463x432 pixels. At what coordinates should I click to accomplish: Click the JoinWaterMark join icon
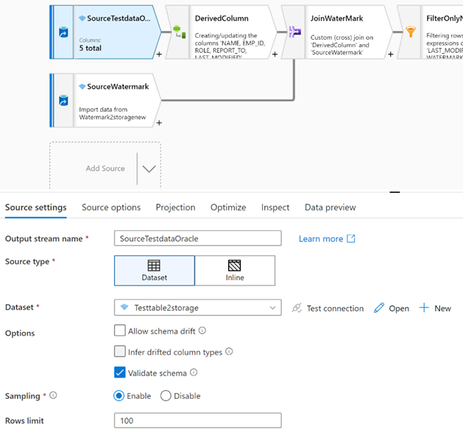(x=295, y=32)
